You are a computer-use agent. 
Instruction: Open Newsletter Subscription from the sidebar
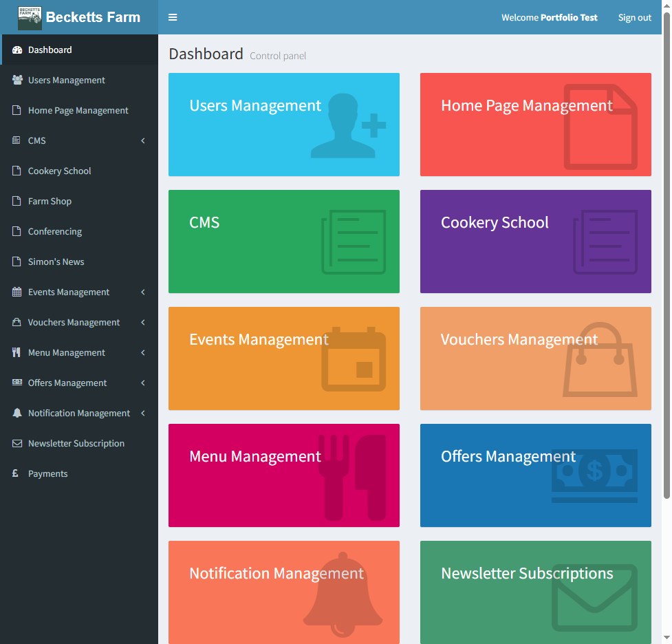(x=80, y=443)
